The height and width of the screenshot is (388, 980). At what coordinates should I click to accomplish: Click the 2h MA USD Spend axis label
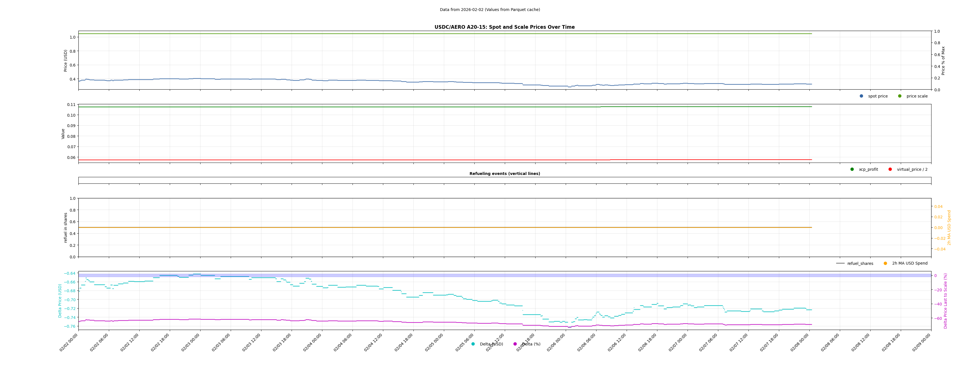click(x=949, y=227)
